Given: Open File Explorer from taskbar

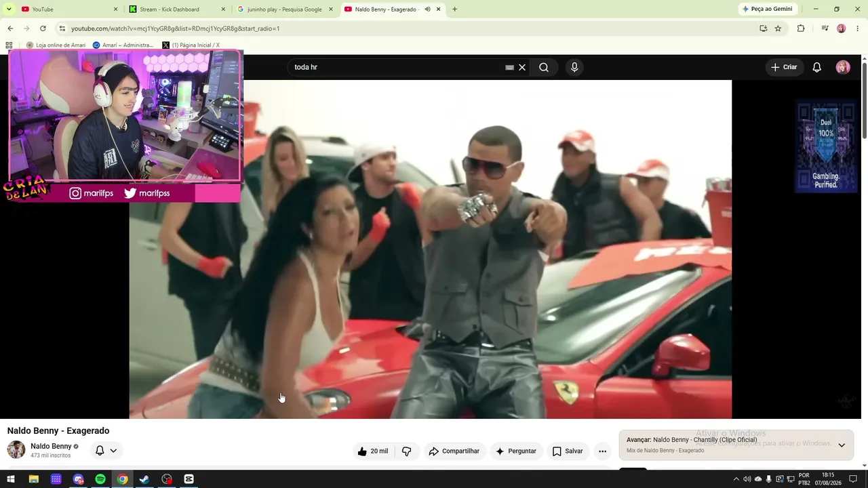Looking at the screenshot, I should (x=33, y=479).
